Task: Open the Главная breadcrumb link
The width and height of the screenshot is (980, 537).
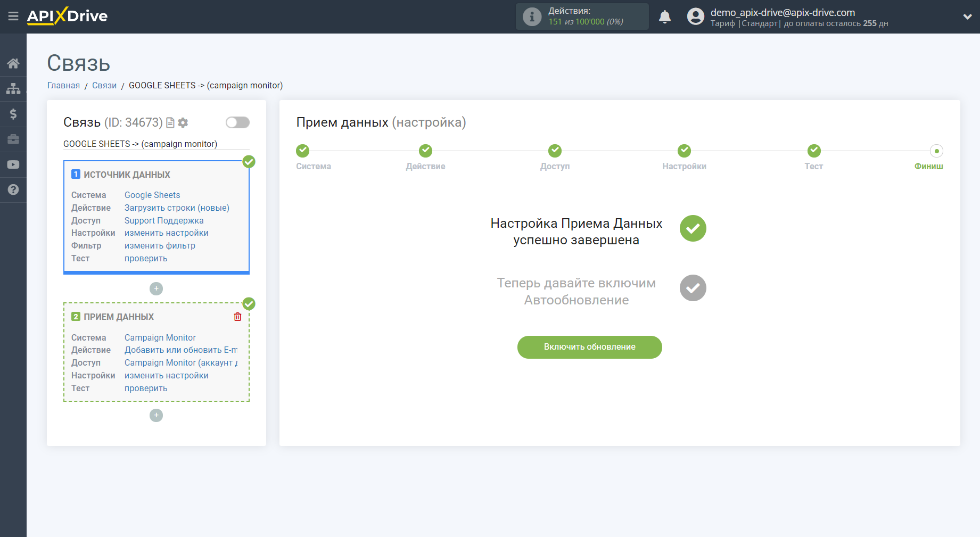Action: pos(63,85)
